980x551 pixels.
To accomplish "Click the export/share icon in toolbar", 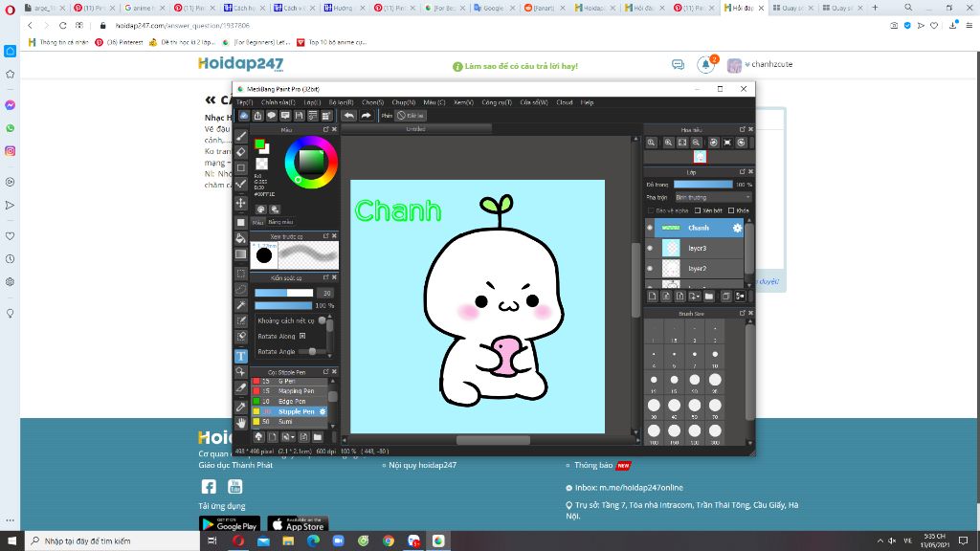I will click(x=257, y=116).
